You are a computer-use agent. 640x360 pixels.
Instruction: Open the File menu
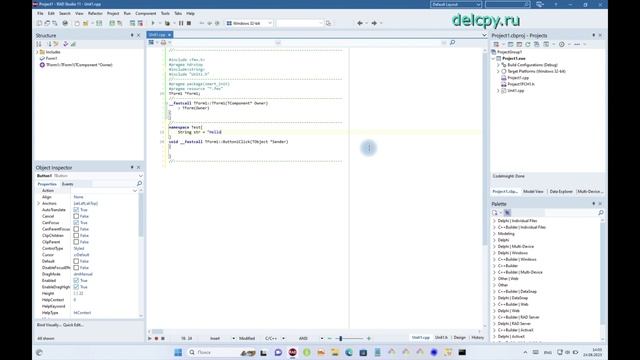click(40, 13)
